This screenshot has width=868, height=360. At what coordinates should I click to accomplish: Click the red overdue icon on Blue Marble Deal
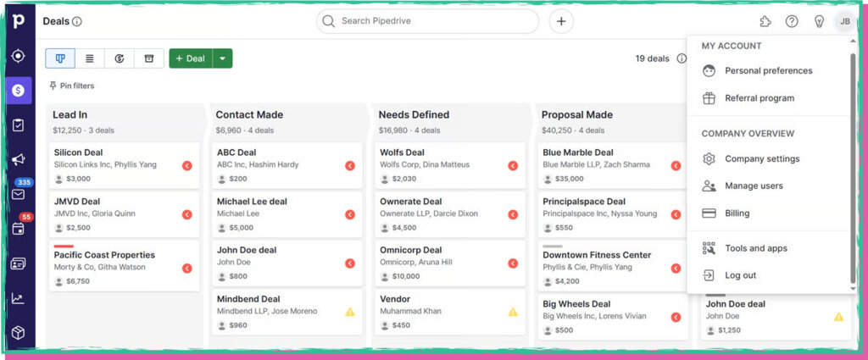click(x=676, y=165)
